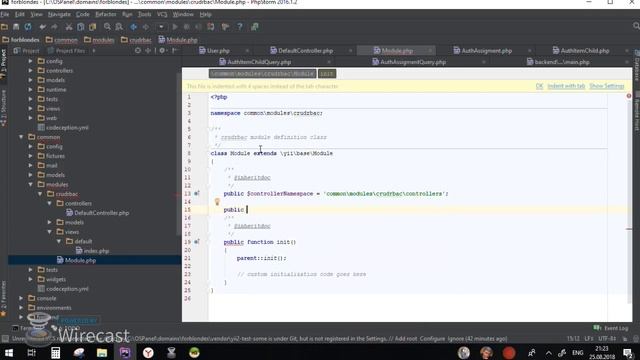The width and height of the screenshot is (640, 360).
Task: Click the Synchronize toolbar icon
Action: pyautogui.click(x=28, y=27)
